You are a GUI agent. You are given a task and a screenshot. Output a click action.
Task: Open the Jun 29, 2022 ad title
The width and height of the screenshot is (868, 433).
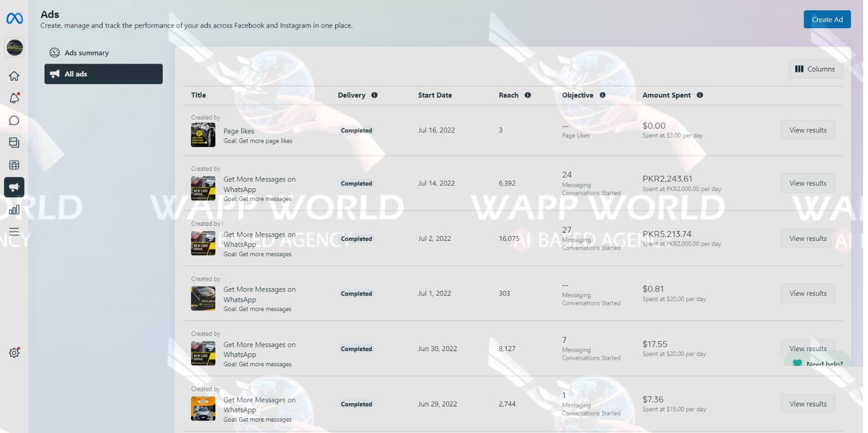pos(259,405)
